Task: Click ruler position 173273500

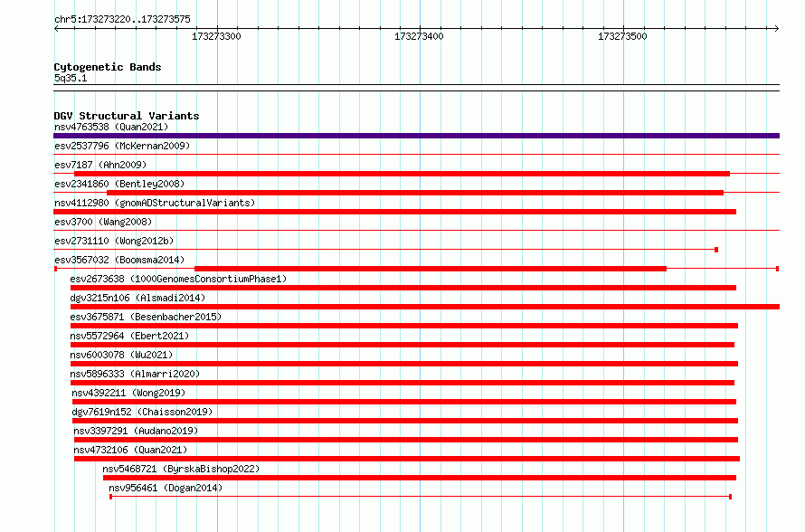Action: point(622,36)
